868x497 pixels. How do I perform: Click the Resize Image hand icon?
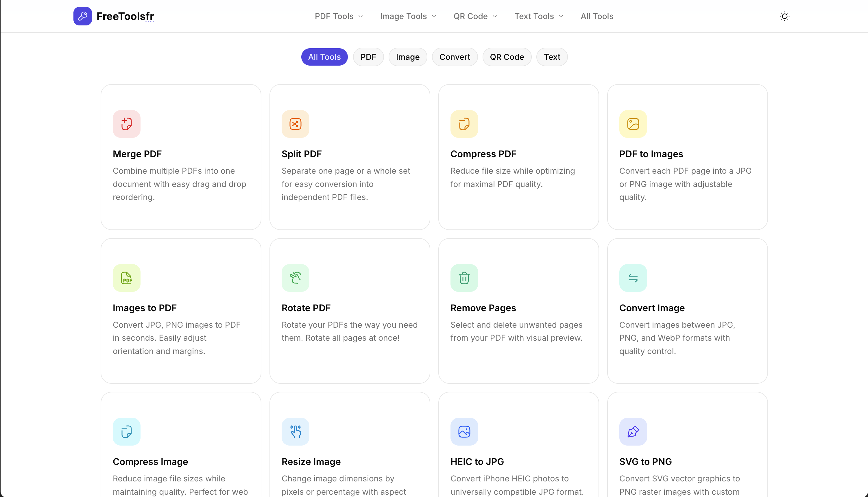(x=296, y=431)
